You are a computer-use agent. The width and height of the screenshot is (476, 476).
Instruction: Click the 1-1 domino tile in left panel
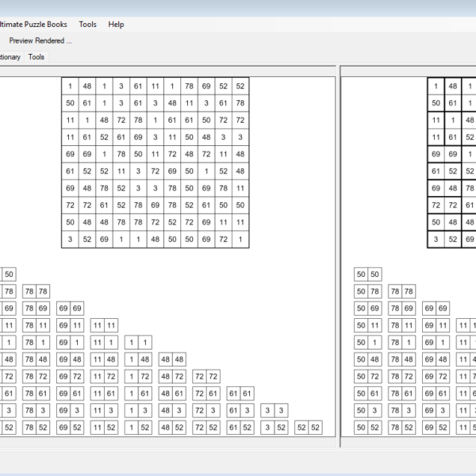pyautogui.click(x=138, y=343)
